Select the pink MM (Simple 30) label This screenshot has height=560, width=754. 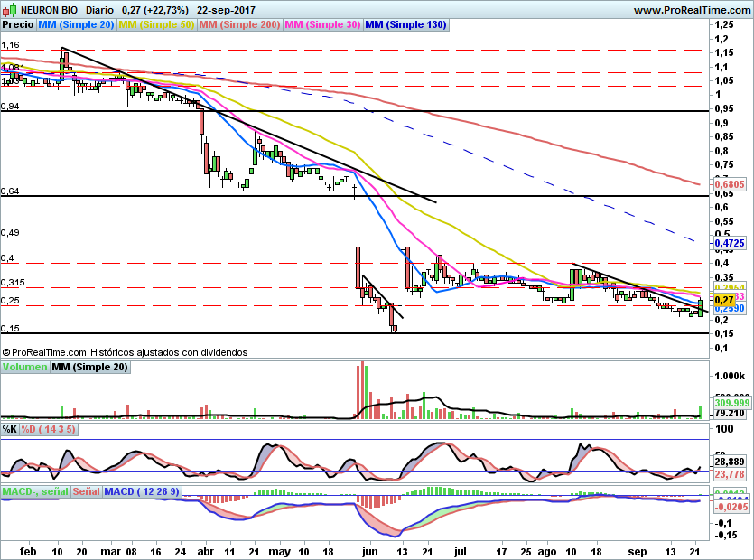(322, 25)
